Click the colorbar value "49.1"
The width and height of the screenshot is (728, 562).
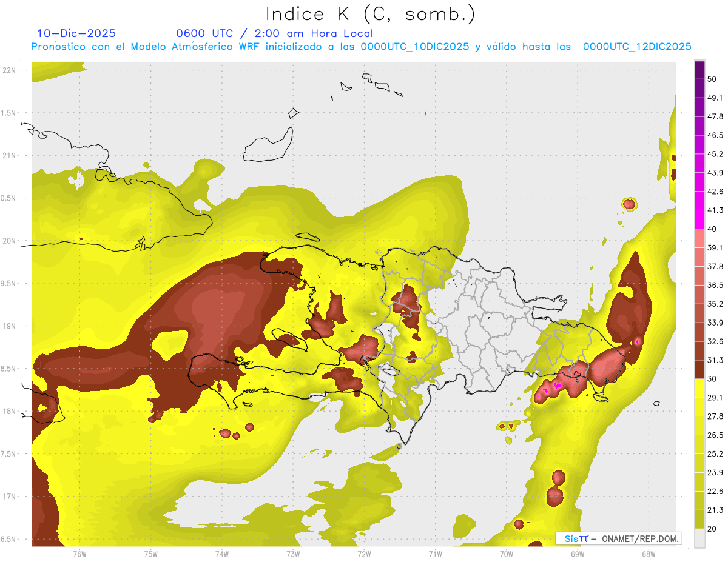click(x=715, y=98)
